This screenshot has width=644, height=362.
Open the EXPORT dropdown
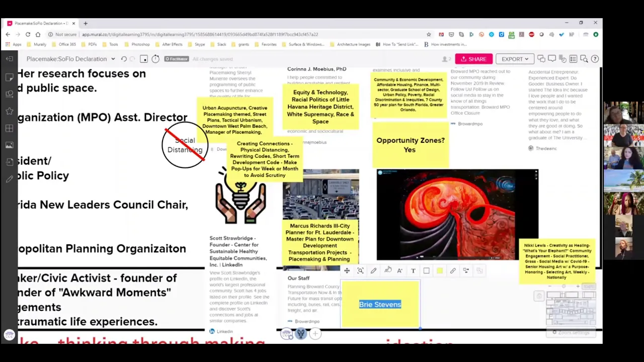click(x=515, y=59)
